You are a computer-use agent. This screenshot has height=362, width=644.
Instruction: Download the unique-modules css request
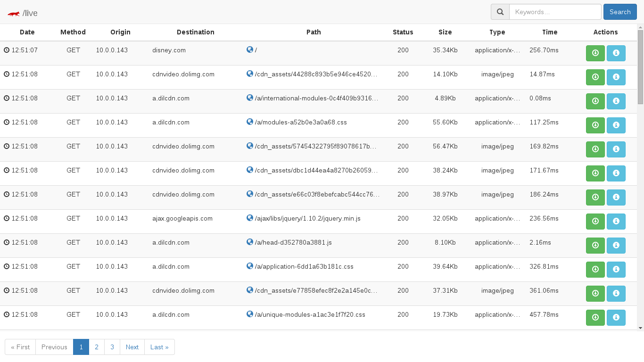coord(595,318)
